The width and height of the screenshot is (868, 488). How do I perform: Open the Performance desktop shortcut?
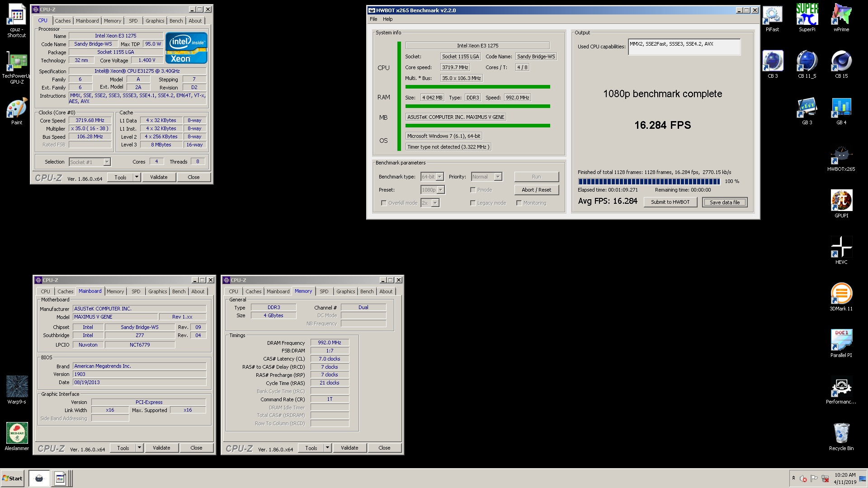click(x=841, y=390)
